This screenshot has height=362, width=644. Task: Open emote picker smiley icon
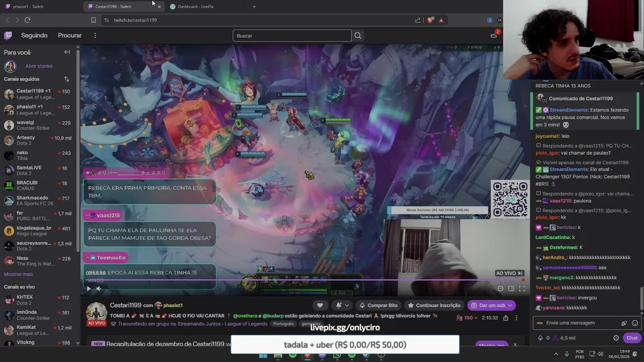[635, 323]
